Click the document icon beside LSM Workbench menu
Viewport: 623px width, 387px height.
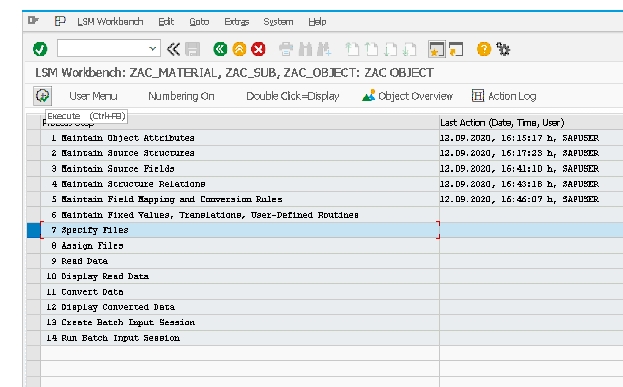click(x=60, y=21)
